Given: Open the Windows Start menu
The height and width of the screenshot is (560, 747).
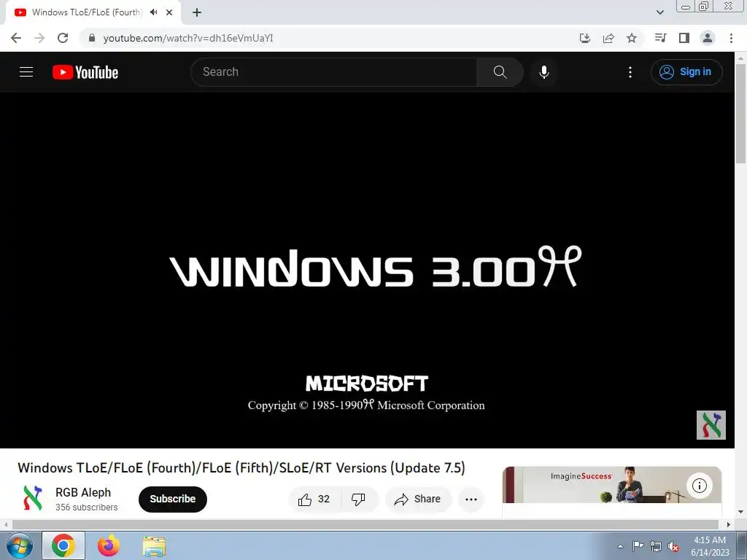Looking at the screenshot, I should point(18,545).
